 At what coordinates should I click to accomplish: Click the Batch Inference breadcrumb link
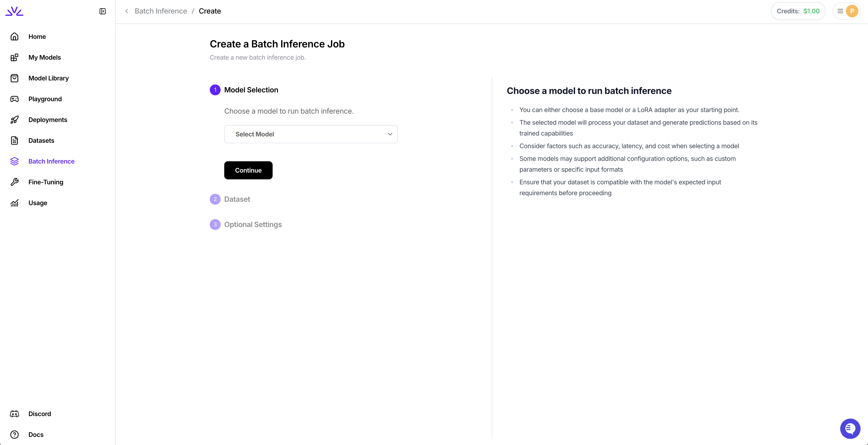click(160, 11)
